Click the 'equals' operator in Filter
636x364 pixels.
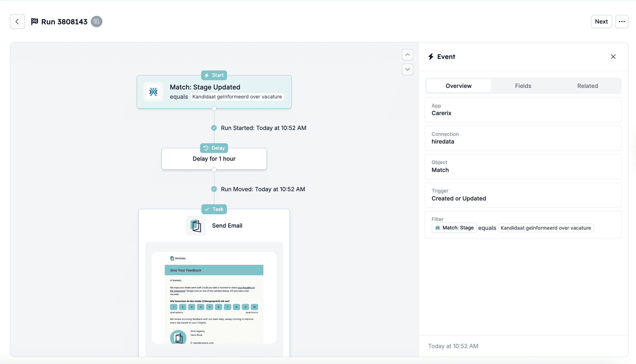click(x=487, y=228)
